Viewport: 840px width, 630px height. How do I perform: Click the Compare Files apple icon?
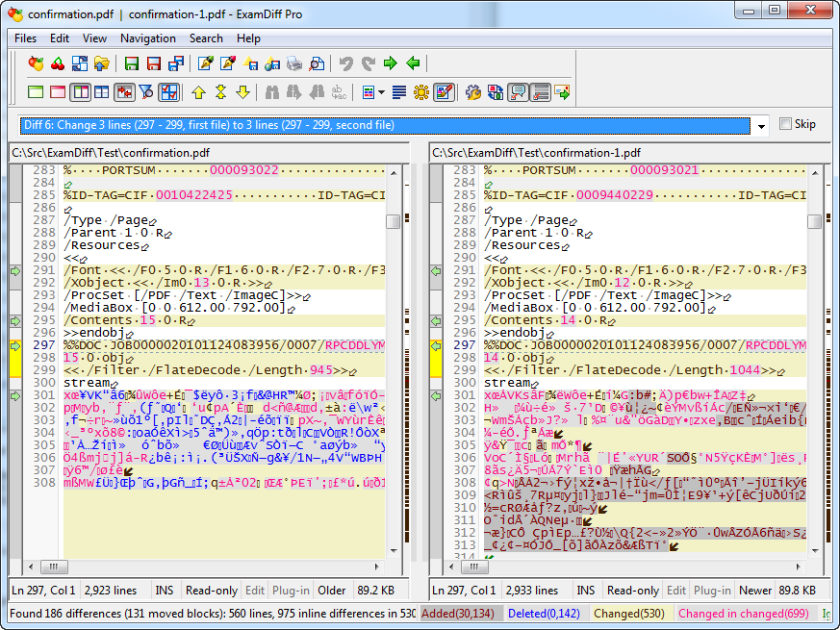coord(36,63)
